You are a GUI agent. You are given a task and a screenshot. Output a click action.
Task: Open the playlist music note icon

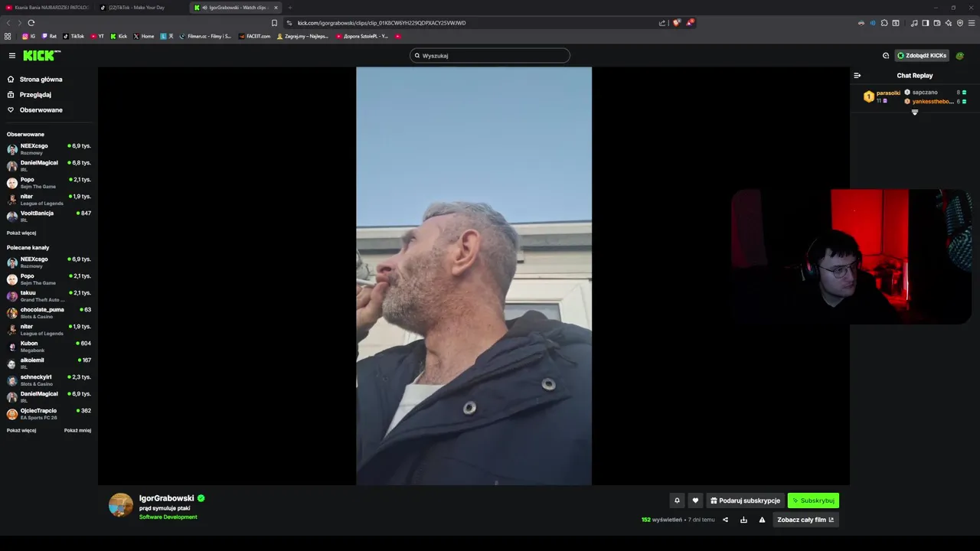point(914,23)
